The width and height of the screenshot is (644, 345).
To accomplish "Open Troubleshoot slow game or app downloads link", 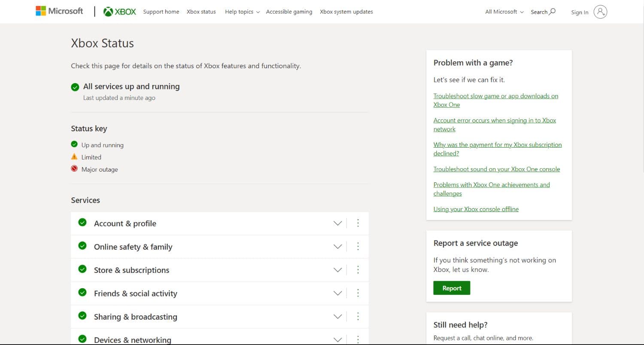I will pyautogui.click(x=496, y=100).
